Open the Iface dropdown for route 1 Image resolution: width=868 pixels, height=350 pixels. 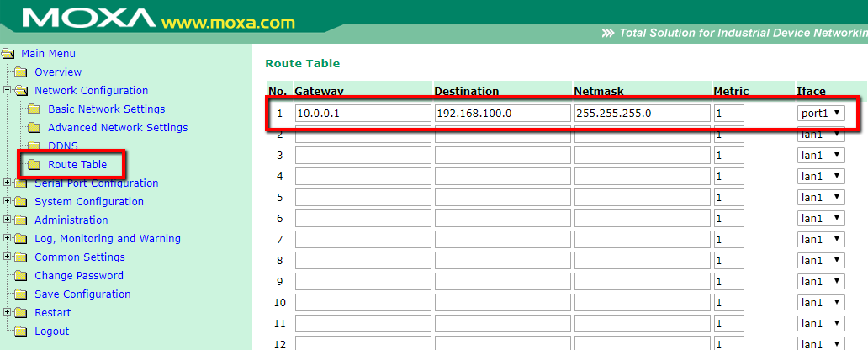point(820,113)
